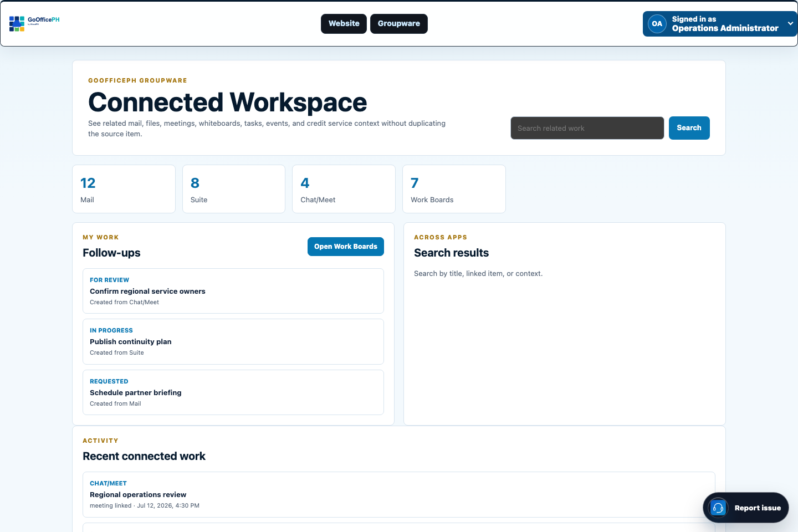The width and height of the screenshot is (798, 532).
Task: Click the blue Search button
Action: pos(689,128)
